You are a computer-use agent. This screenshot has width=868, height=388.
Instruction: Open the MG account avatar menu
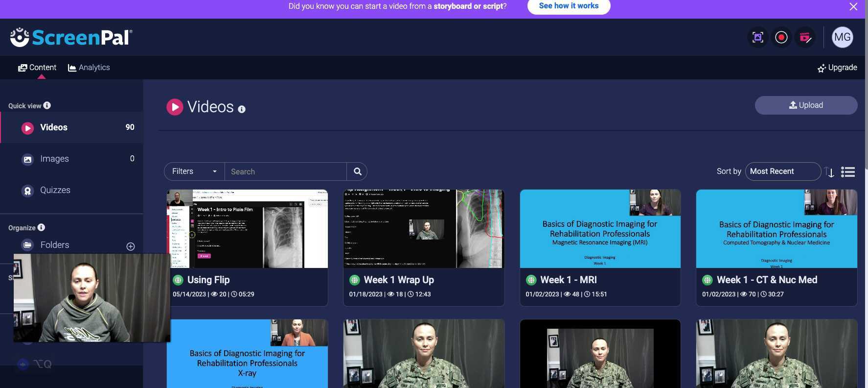point(843,37)
